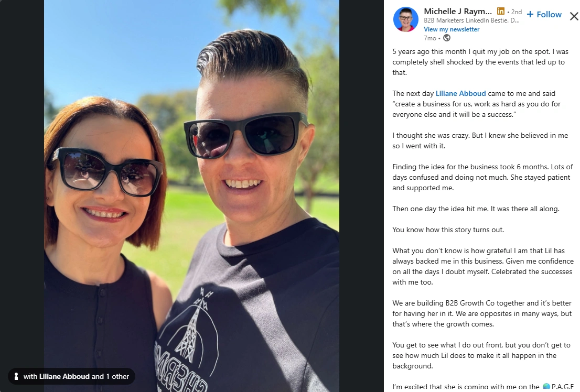This screenshot has width=580, height=392.
Task: Open Liliane Abboud's mentioned profile link
Action: pos(460,94)
